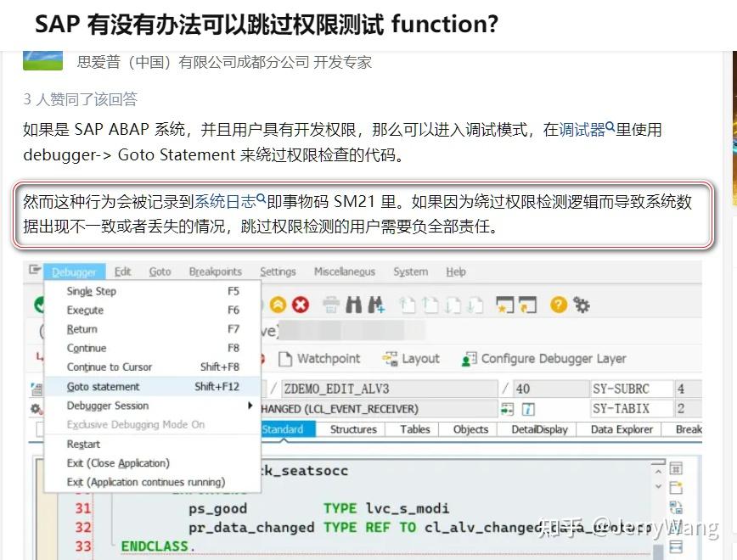Switch to the Structures tab
The image size is (737, 560).
[x=352, y=428]
